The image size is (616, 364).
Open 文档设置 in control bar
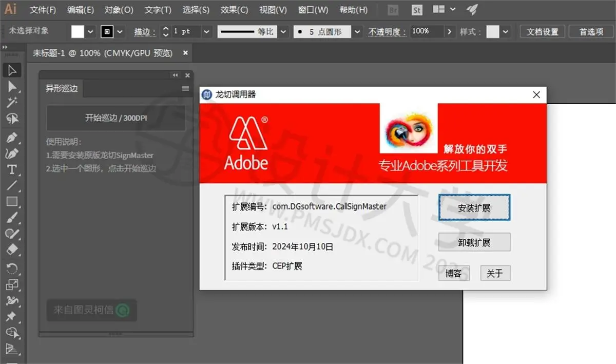click(x=543, y=31)
